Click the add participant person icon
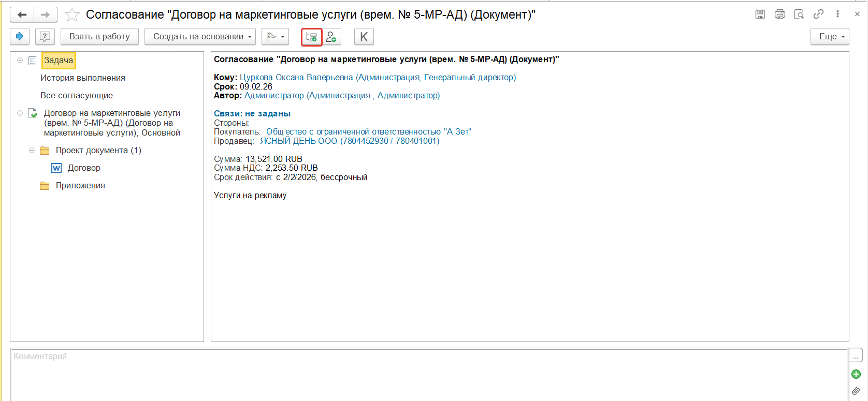Image resolution: width=868 pixels, height=401 pixels. (331, 37)
